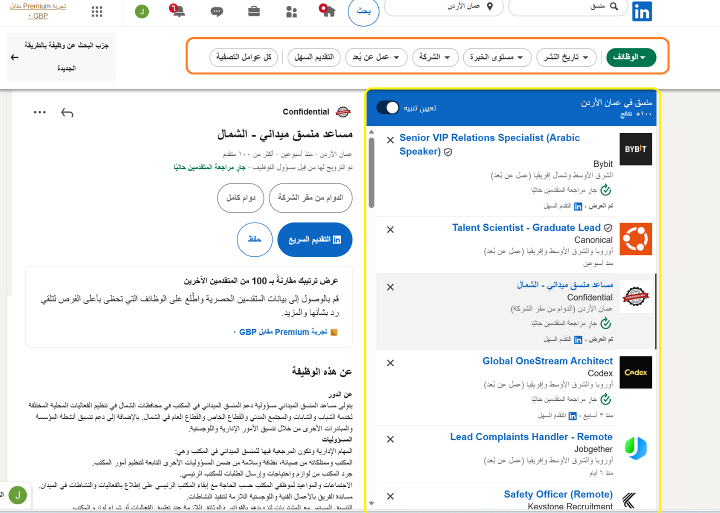Viewport: 720px width, 513px height.
Task: Click back arrow in new job search banner
Action: pos(15,57)
